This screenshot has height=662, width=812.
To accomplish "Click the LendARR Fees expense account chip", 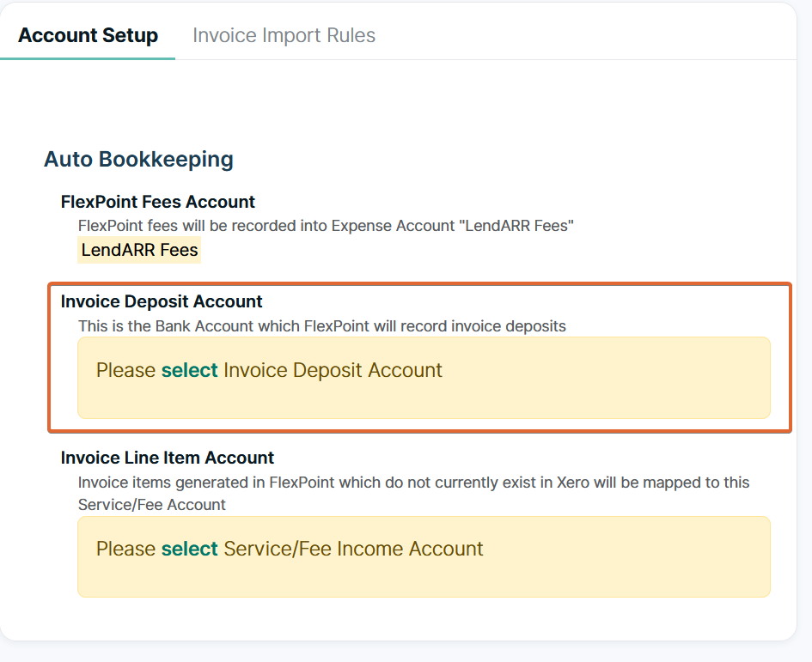I will (138, 250).
